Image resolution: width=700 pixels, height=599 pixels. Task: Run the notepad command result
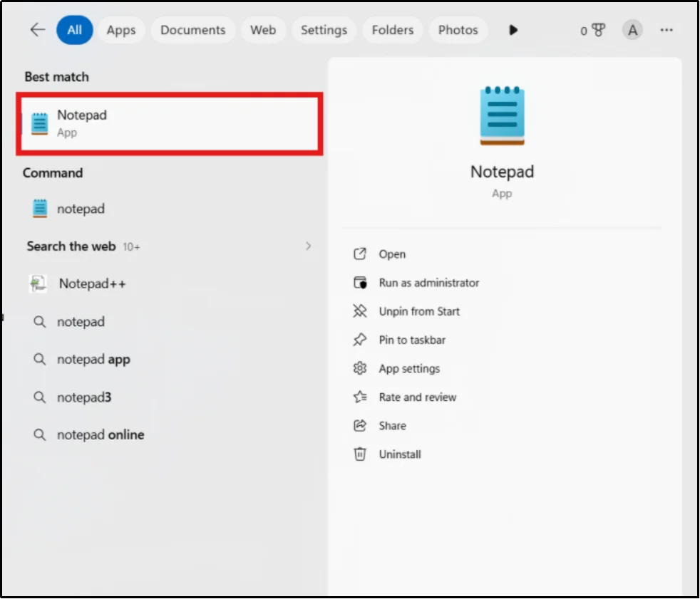point(170,208)
